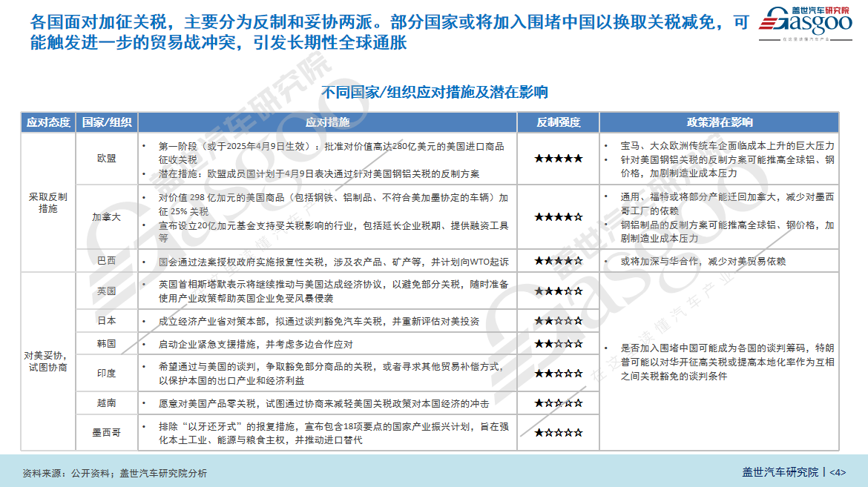Click the 对美妥协，试图协商 category cell
Image resolution: width=868 pixels, height=487 pixels.
(48, 362)
